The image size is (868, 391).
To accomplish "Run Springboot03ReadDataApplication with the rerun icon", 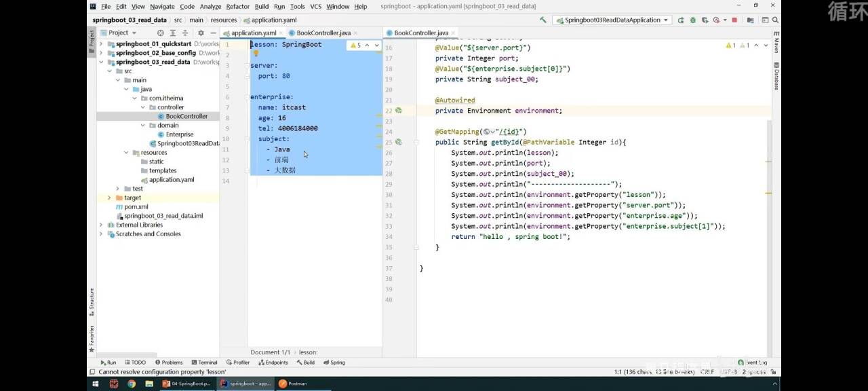I will coord(680,20).
